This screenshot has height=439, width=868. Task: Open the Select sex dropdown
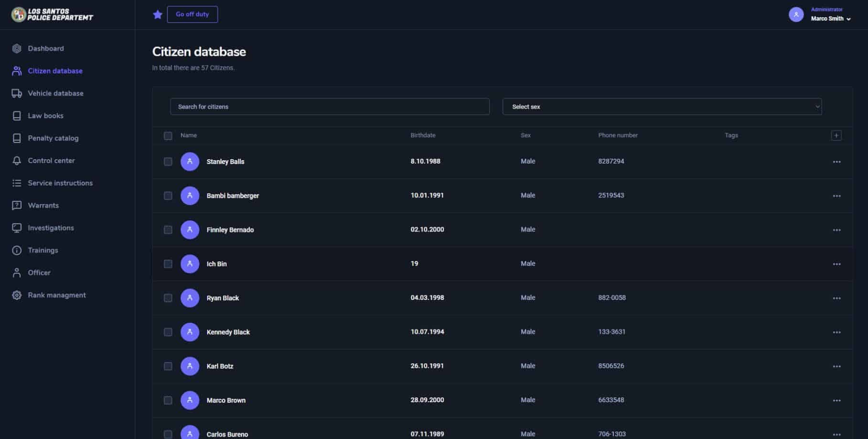(662, 106)
